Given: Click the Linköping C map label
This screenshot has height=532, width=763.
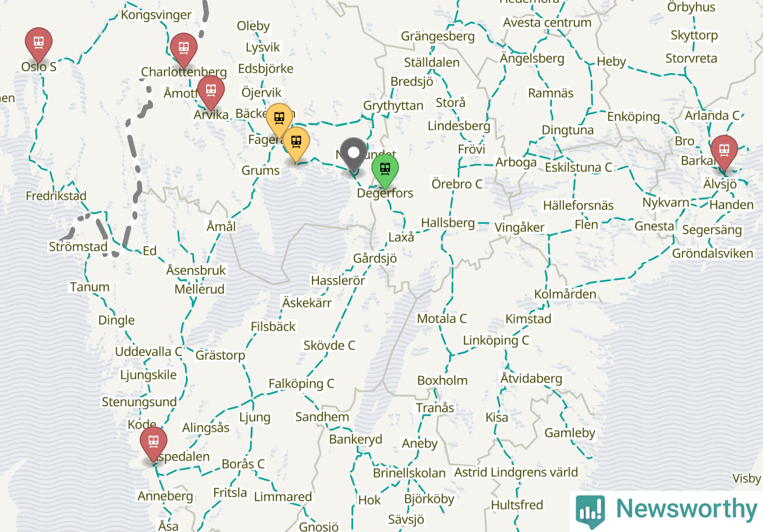Looking at the screenshot, I should [496, 340].
